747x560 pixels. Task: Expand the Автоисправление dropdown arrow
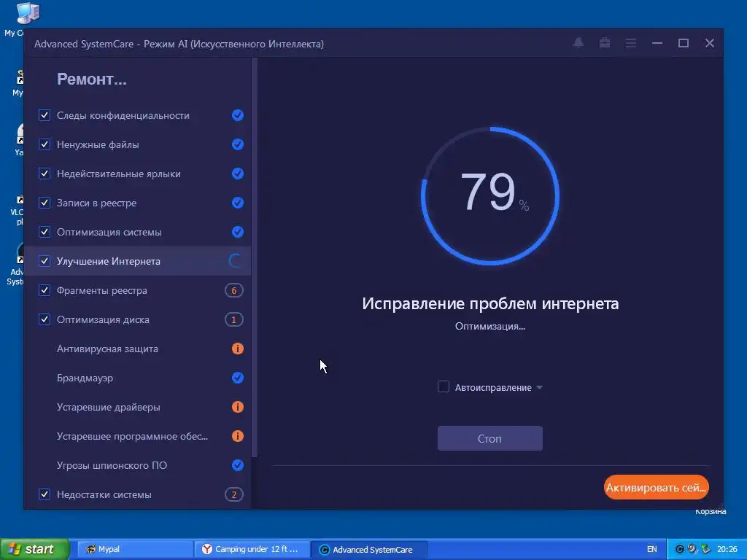pos(539,388)
